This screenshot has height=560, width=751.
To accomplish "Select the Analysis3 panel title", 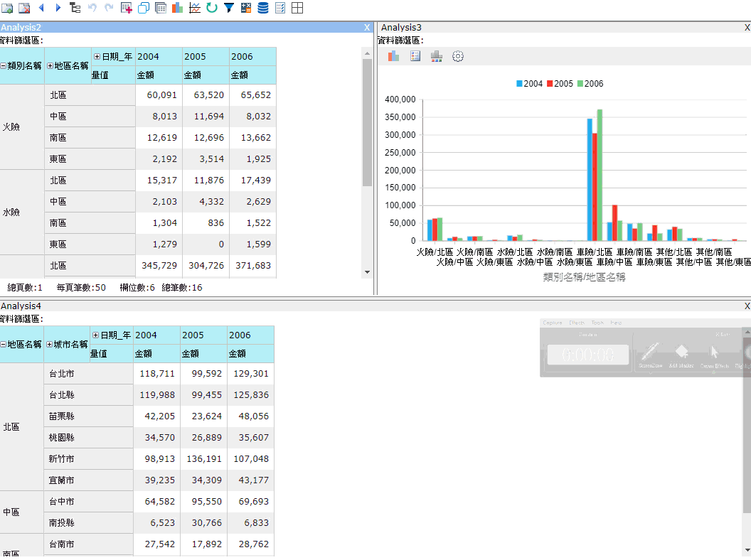I will pos(401,27).
